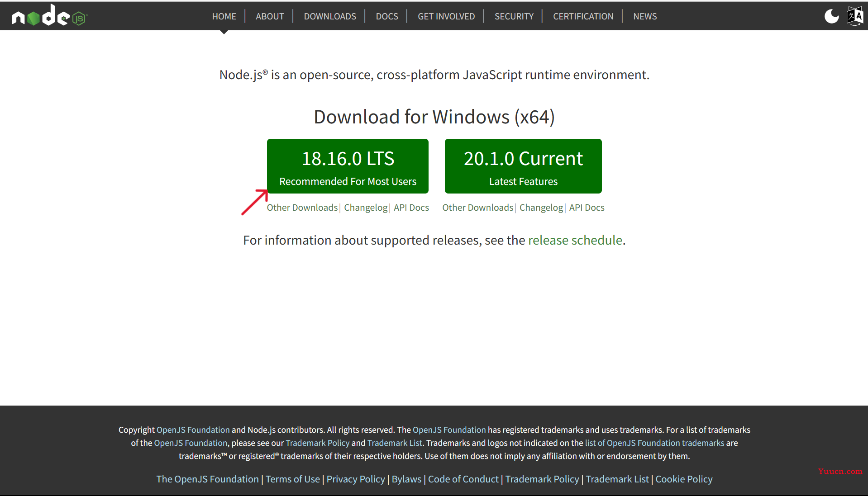Open Bylaws footer link
The image size is (868, 496).
click(406, 479)
